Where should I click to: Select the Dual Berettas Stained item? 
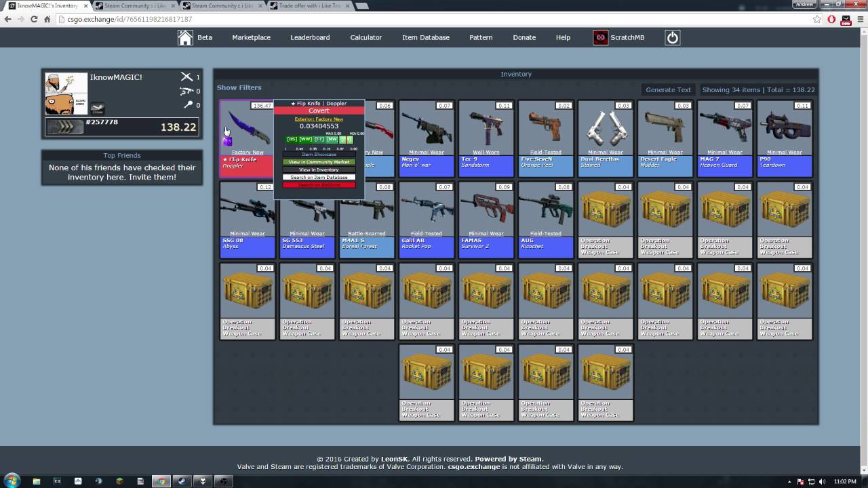point(605,138)
